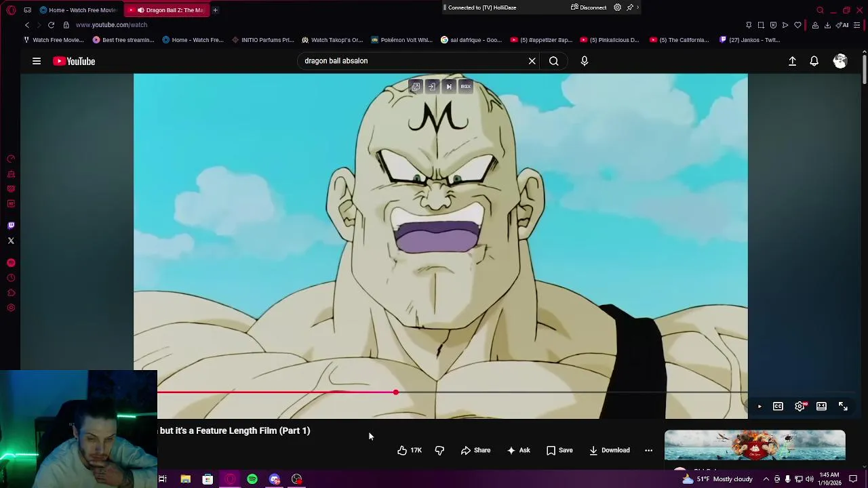The width and height of the screenshot is (868, 488).
Task: Switch to 'Home - Watch Free Movie' tab
Action: (x=78, y=9)
